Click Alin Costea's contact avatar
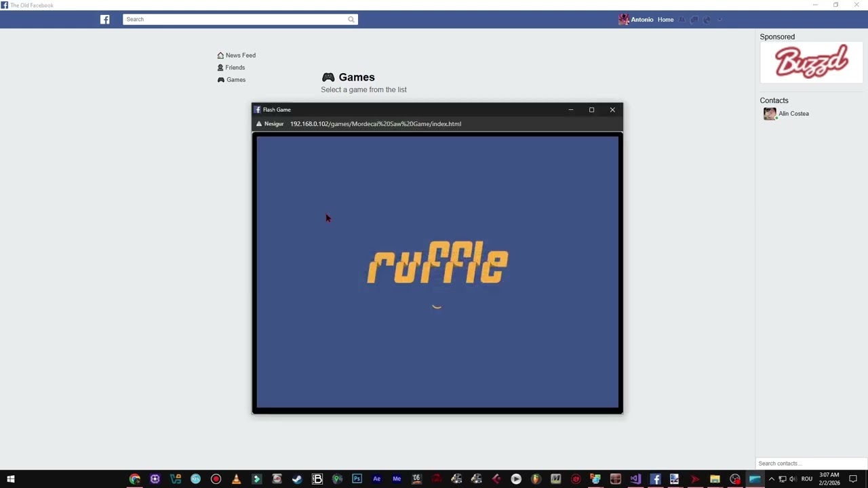This screenshot has width=868, height=488. (x=770, y=114)
